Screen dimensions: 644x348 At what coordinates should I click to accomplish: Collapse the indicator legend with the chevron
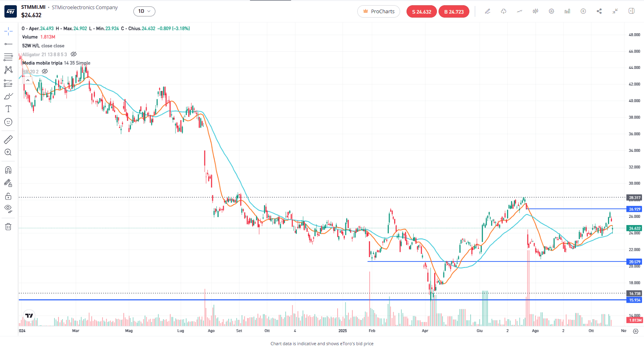28,80
